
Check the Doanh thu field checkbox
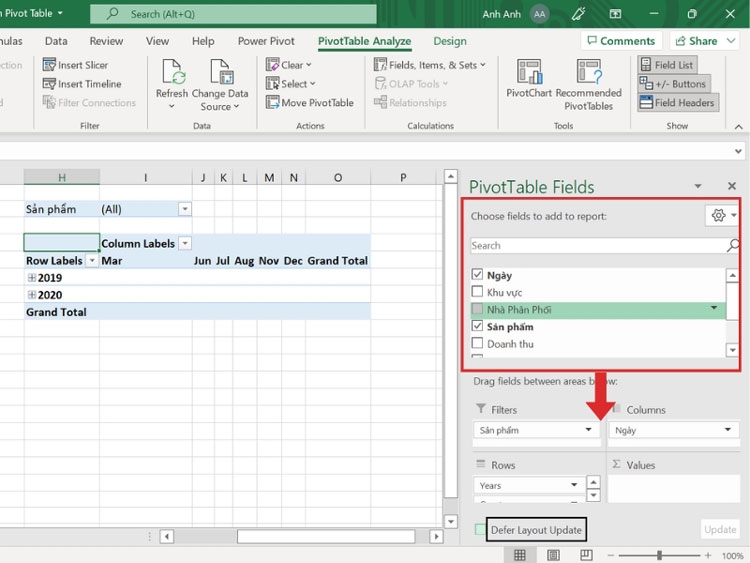[477, 343]
